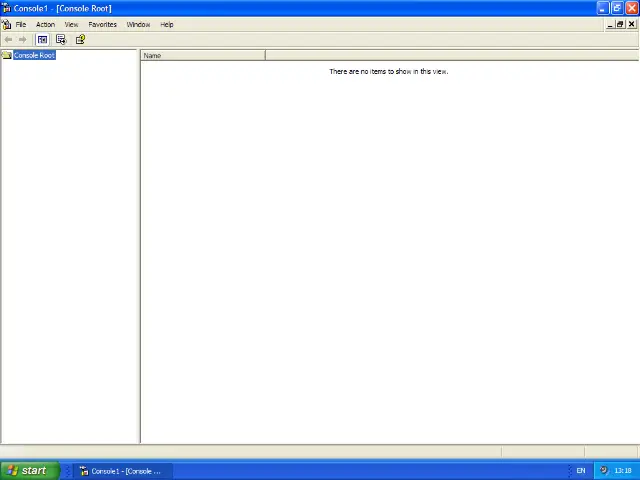
Task: Open the Help toolbar icon
Action: (80, 40)
